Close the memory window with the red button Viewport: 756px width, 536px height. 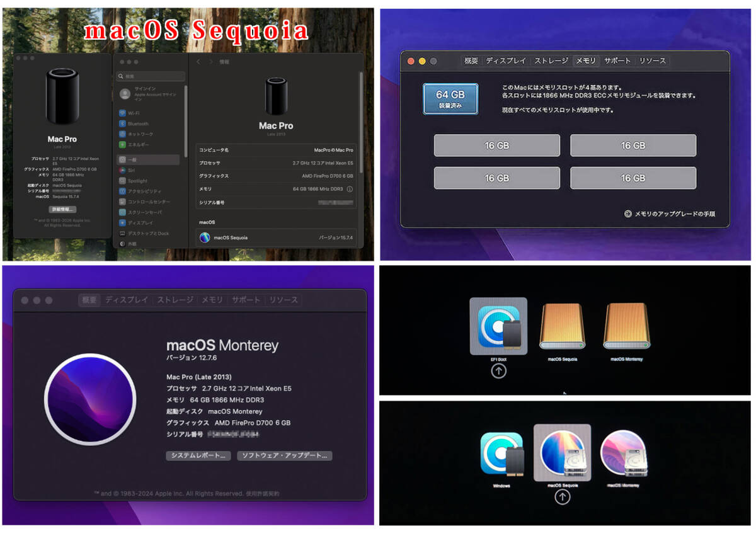click(411, 61)
